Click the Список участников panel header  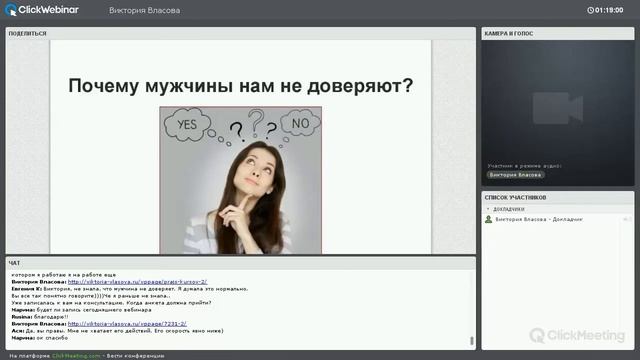pyautogui.click(x=558, y=198)
